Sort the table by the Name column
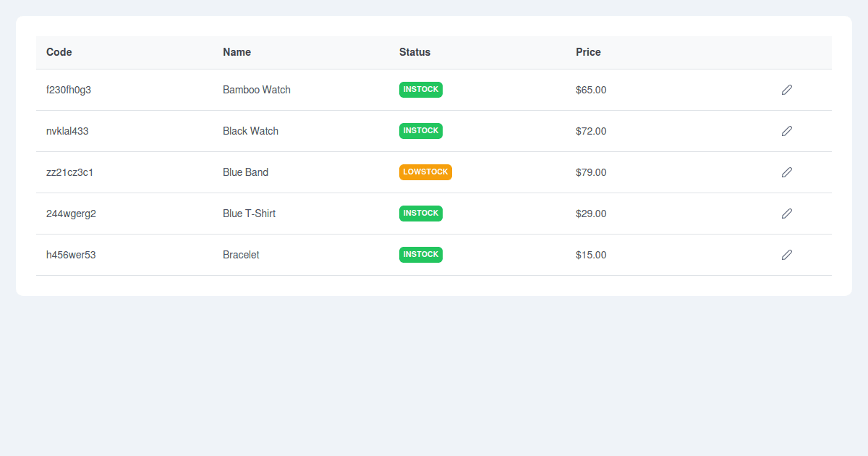The height and width of the screenshot is (456, 868). click(237, 52)
